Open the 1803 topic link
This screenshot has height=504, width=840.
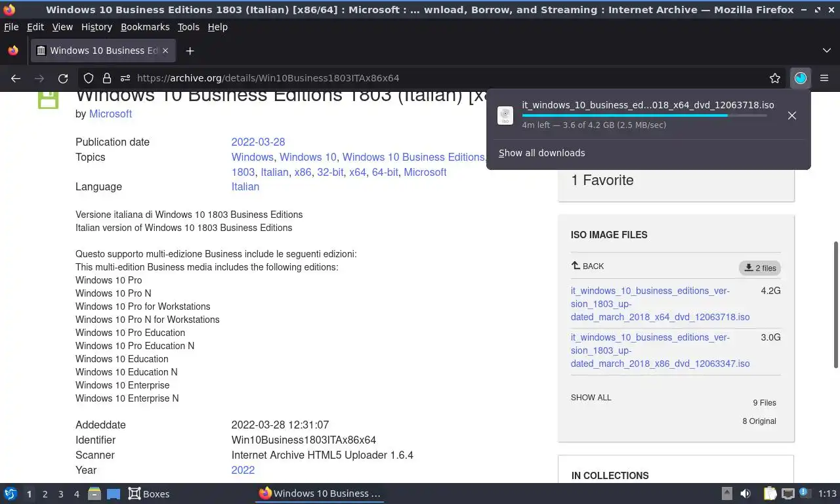243,172
